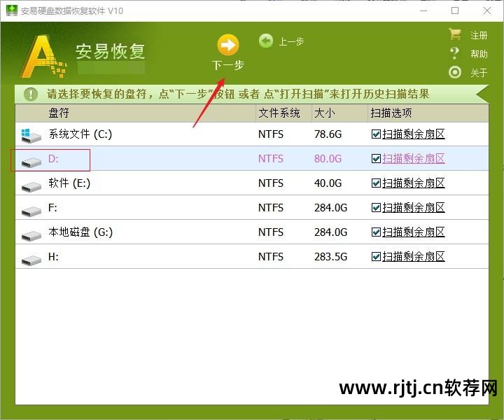This screenshot has height=420, width=504.
Task: Select the F: drive name
Action: (x=52, y=208)
